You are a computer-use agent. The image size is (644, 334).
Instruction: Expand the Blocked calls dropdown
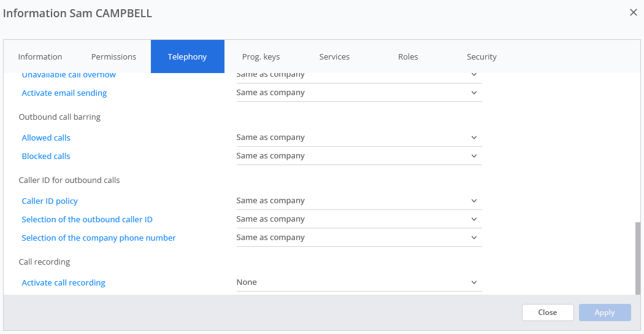click(359, 156)
